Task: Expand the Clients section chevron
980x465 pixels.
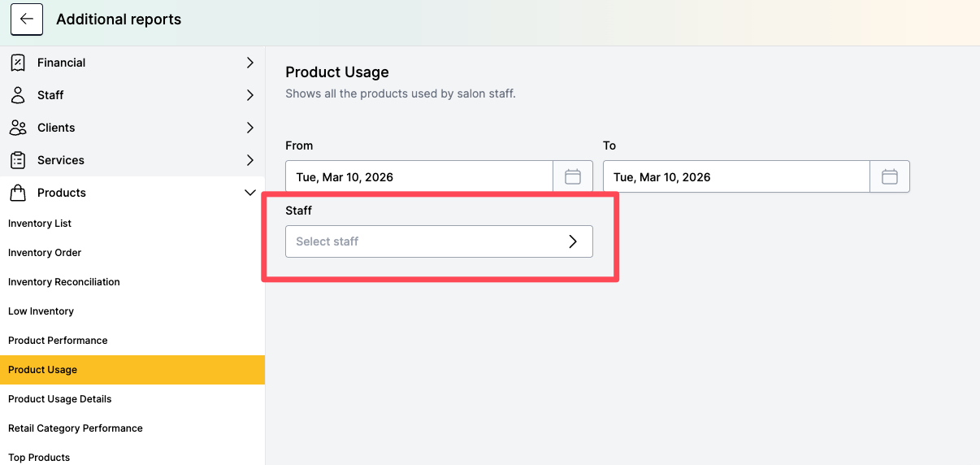Action: 249,128
